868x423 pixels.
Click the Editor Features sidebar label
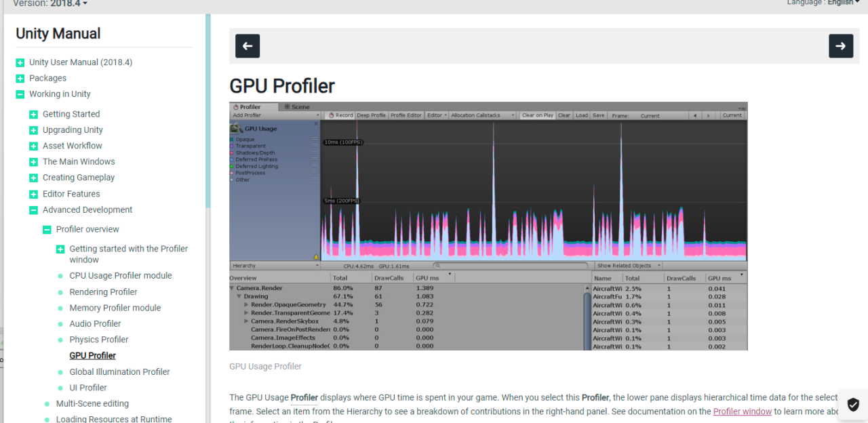point(71,194)
